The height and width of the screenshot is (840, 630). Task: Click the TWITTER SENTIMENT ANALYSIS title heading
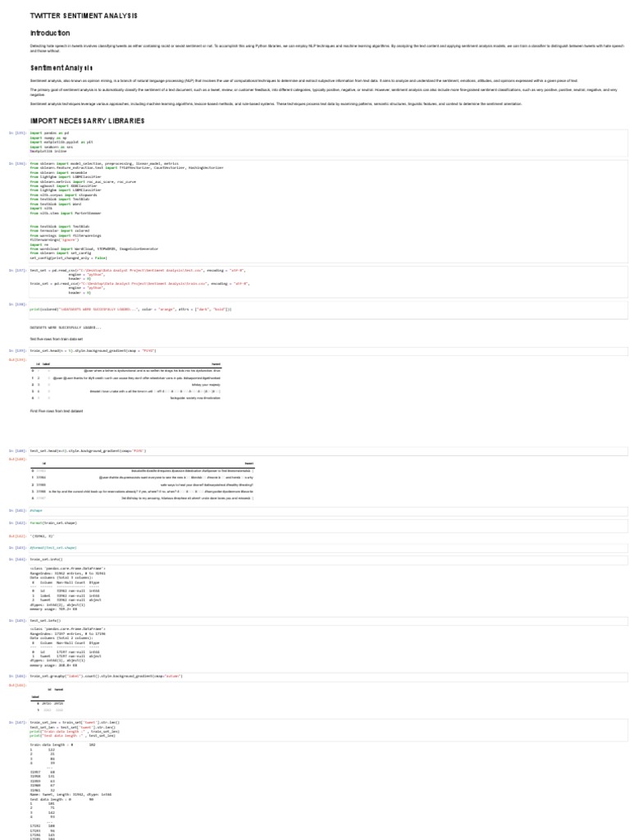pyautogui.click(x=84, y=16)
